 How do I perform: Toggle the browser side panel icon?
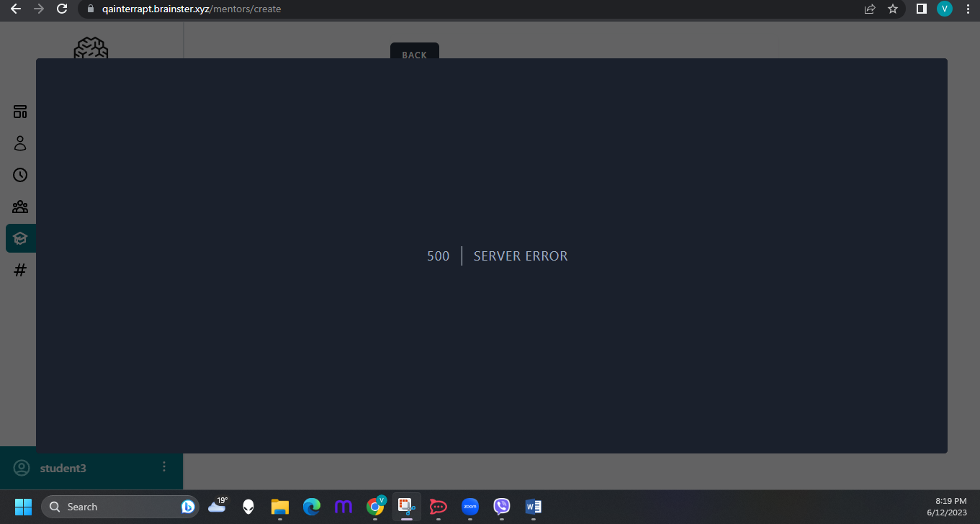pos(921,9)
